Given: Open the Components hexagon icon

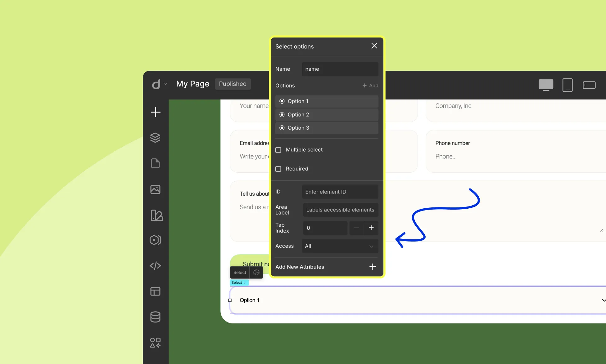Looking at the screenshot, I should point(155,240).
